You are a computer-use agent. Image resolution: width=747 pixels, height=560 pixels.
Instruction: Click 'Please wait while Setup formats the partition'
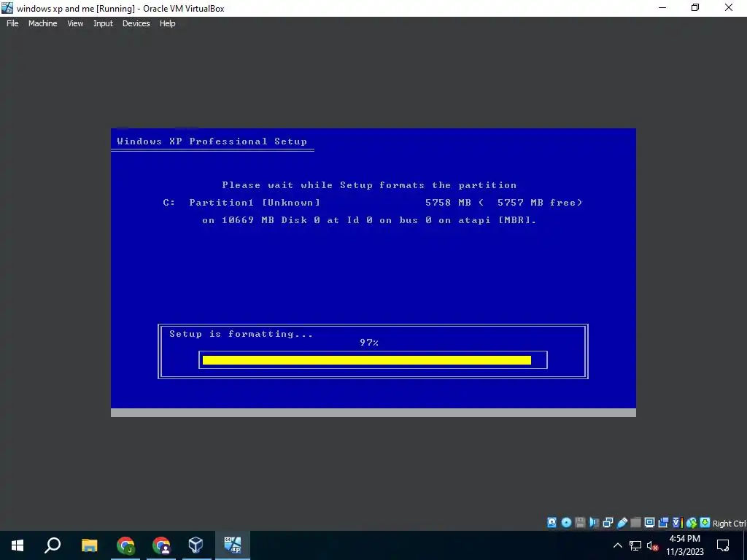point(369,185)
